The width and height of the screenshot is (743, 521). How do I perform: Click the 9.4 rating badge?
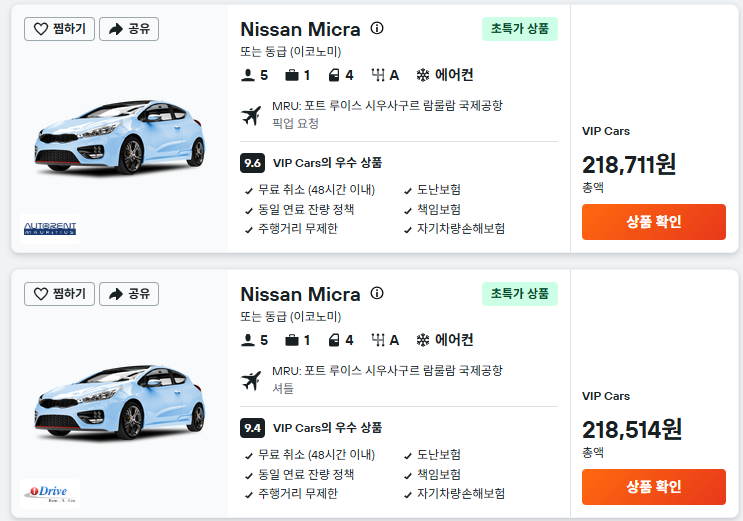[x=252, y=428]
